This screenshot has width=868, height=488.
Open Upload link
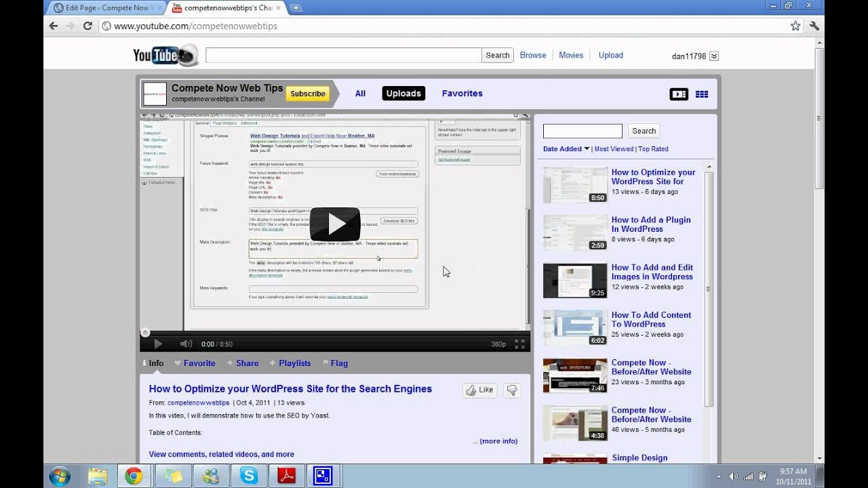click(611, 56)
